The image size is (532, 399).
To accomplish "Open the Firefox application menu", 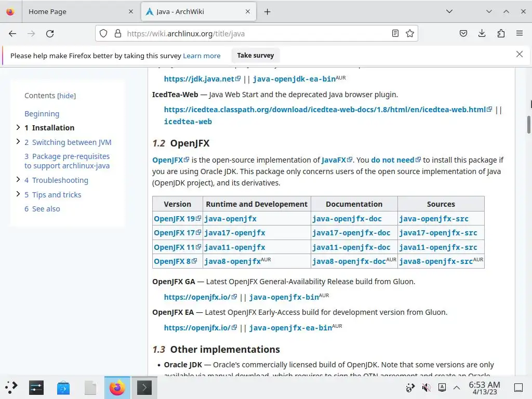I will [520, 34].
